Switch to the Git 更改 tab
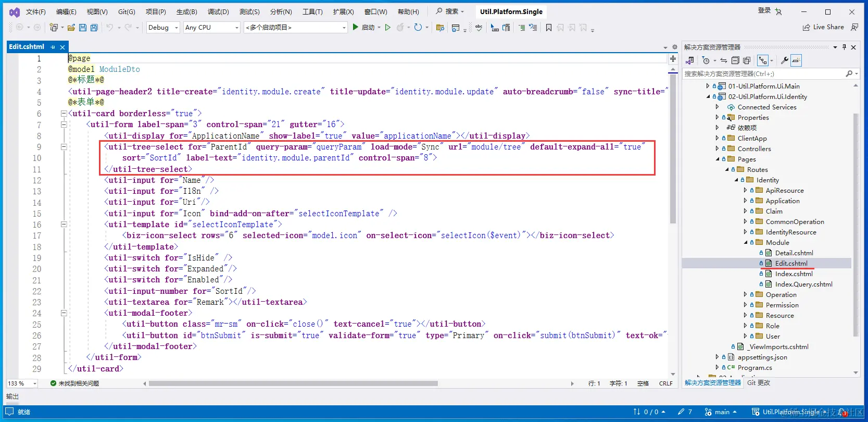The height and width of the screenshot is (422, 868). [759, 382]
